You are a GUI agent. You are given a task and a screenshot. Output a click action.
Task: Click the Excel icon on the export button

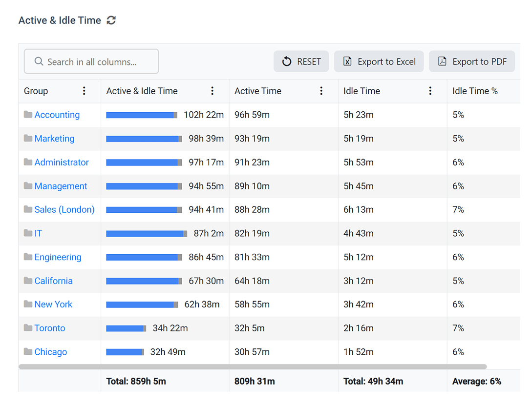(347, 61)
